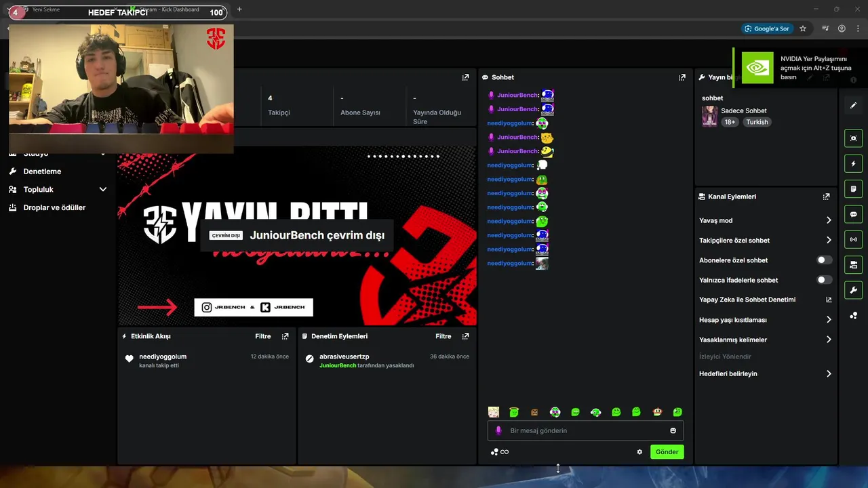Click needlyoggolum in Etkinlik Akışı feed
The width and height of the screenshot is (868, 488).
163,357
